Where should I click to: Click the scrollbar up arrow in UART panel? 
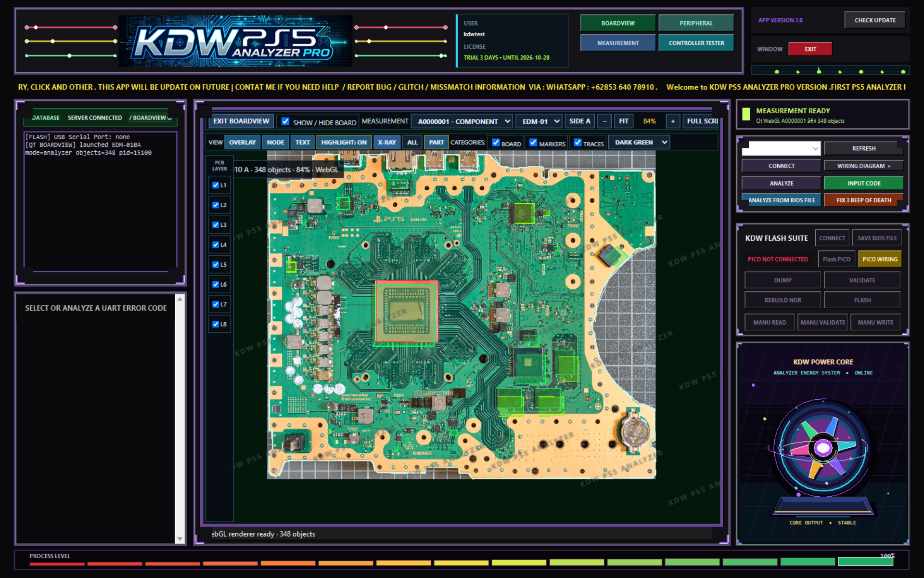click(x=180, y=299)
